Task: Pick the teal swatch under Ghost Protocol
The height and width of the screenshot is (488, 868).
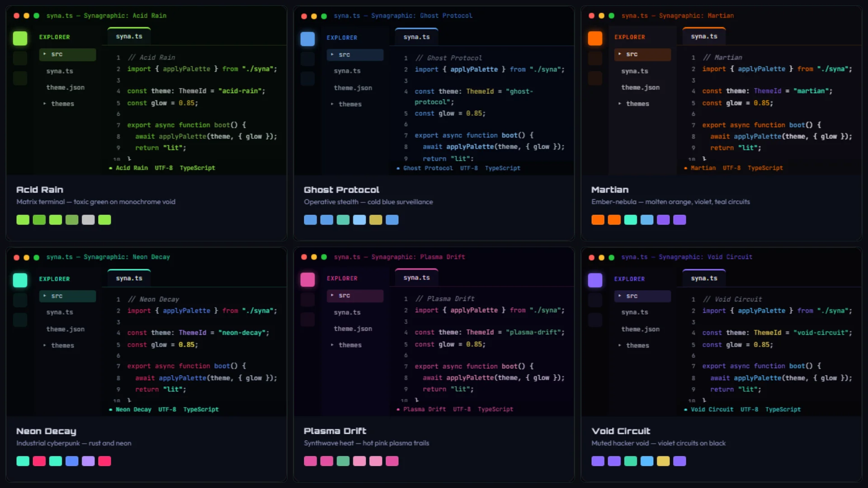Action: [343, 220]
